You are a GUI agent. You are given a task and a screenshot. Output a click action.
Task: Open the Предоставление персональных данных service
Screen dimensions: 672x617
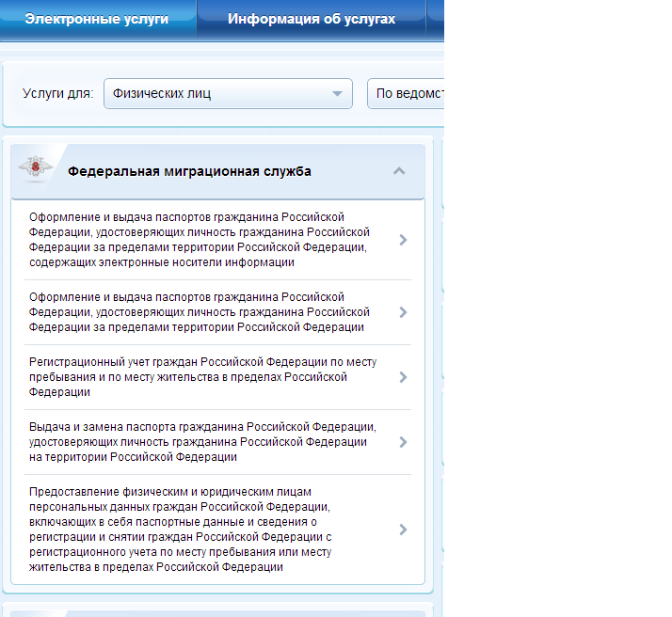tap(199, 530)
